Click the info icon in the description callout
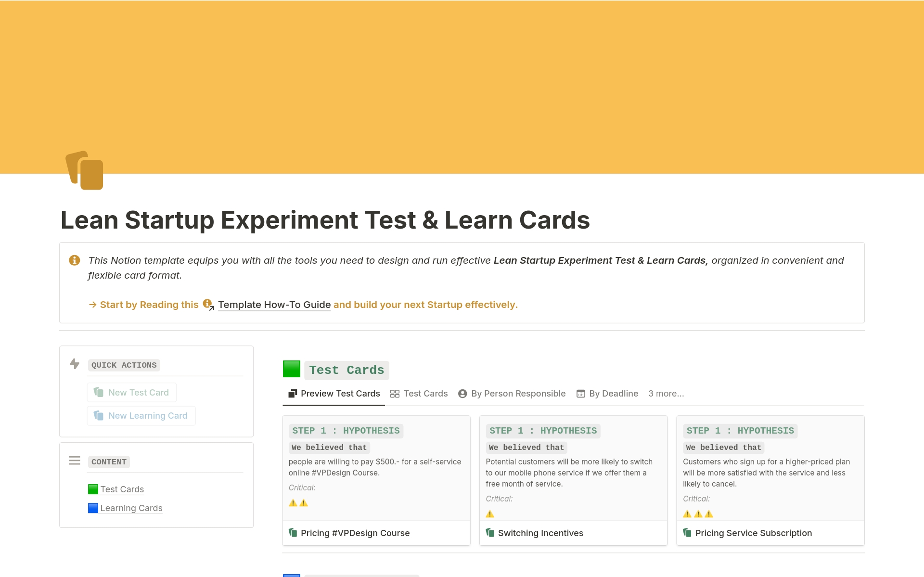 tap(75, 260)
